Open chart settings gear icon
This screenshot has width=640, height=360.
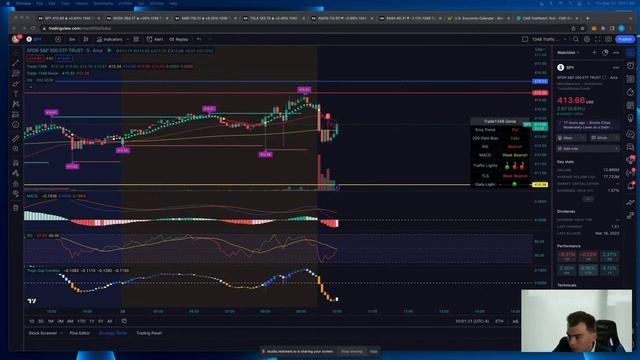coord(587,39)
